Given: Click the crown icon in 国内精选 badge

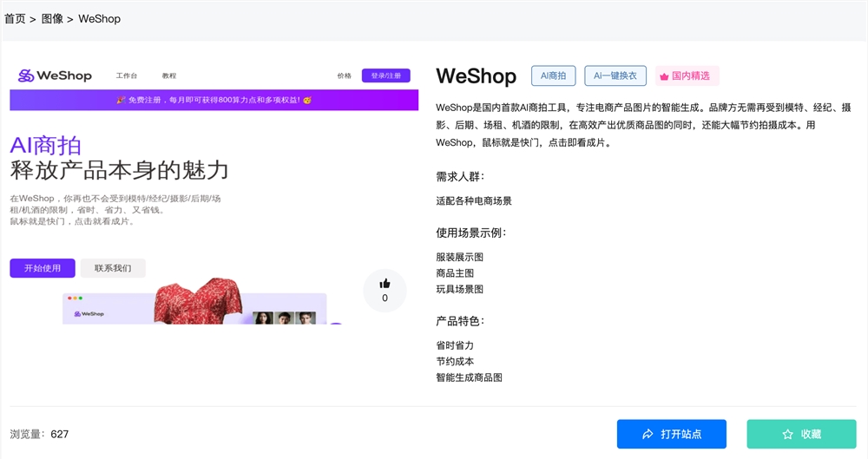Looking at the screenshot, I should 664,76.
